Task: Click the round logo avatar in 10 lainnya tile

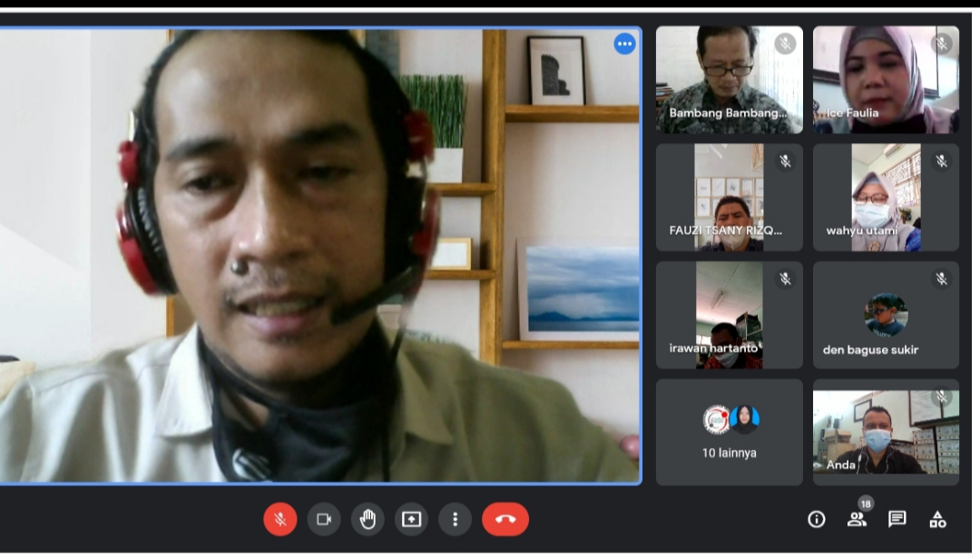Action: tap(716, 419)
